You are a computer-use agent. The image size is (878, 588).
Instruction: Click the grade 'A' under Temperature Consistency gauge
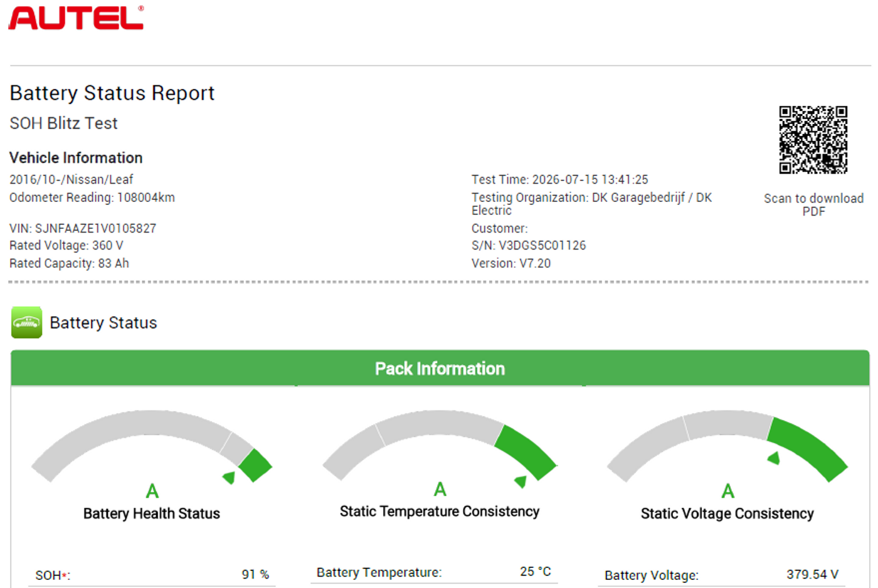[x=440, y=489]
